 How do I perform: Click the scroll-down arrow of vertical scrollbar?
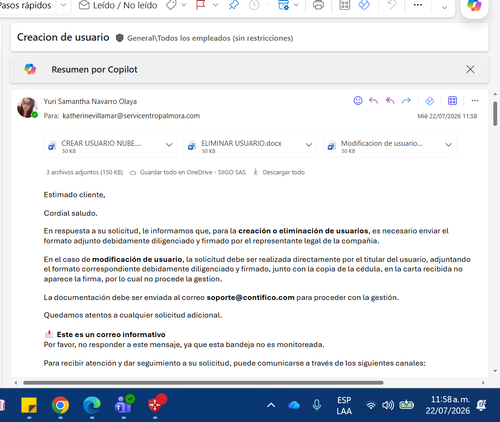click(x=495, y=371)
